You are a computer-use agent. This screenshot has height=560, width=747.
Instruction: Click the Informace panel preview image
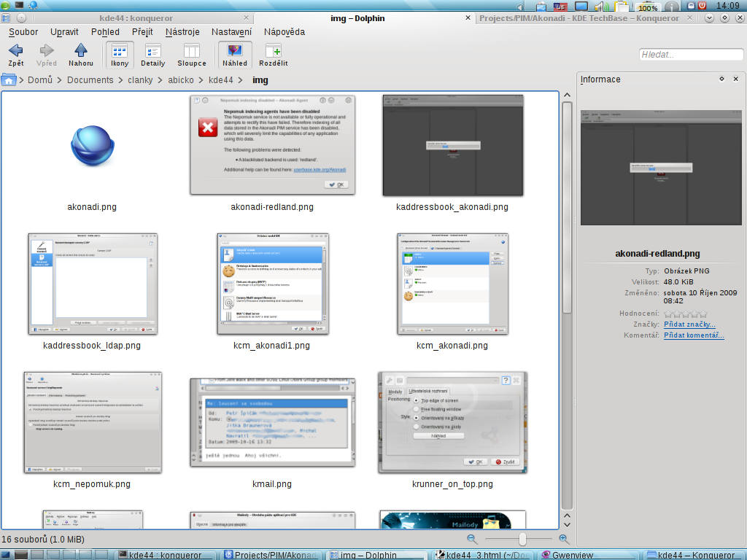pos(661,168)
